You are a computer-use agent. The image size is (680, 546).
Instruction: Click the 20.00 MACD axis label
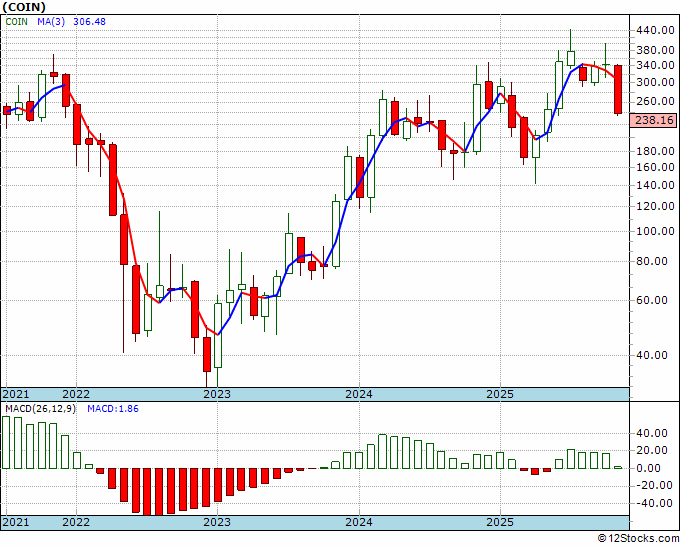652,451
